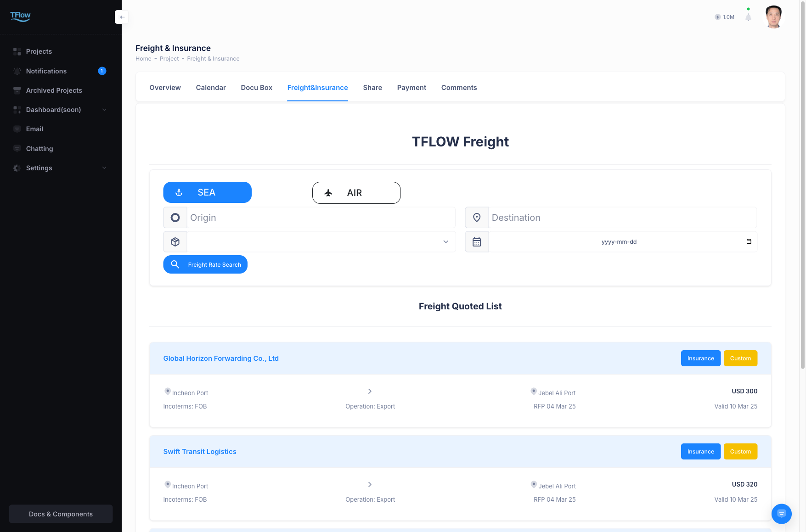Viewport: 806px width, 532px height.
Task: Click the Jebel Ali Port pin for Global Horizon
Action: tap(534, 392)
